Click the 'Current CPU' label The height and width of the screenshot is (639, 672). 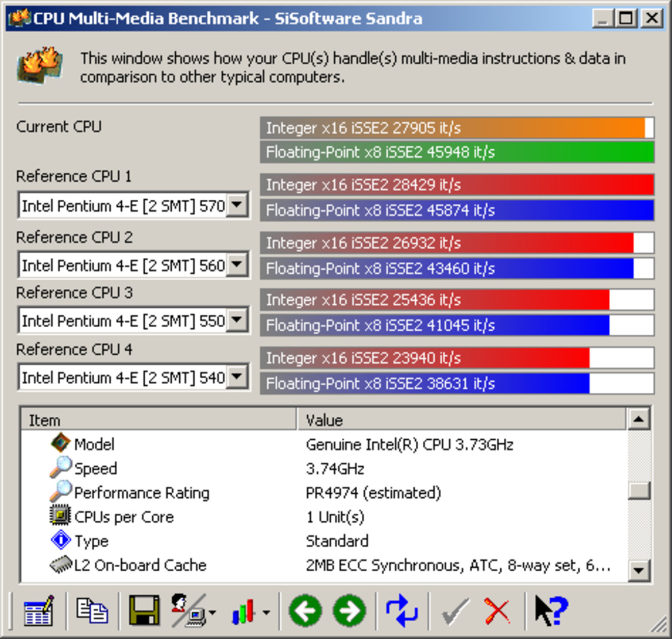click(x=59, y=126)
